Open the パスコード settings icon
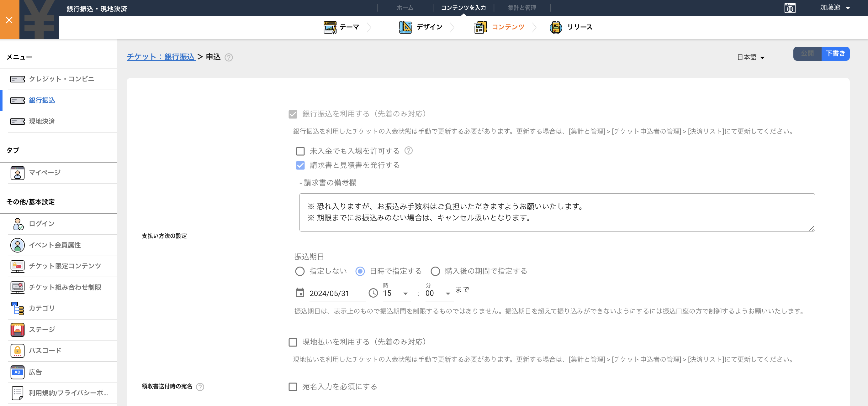 click(x=18, y=351)
